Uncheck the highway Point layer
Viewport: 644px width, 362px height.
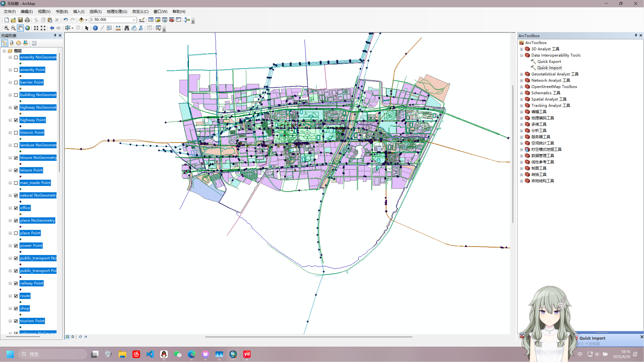click(x=16, y=120)
